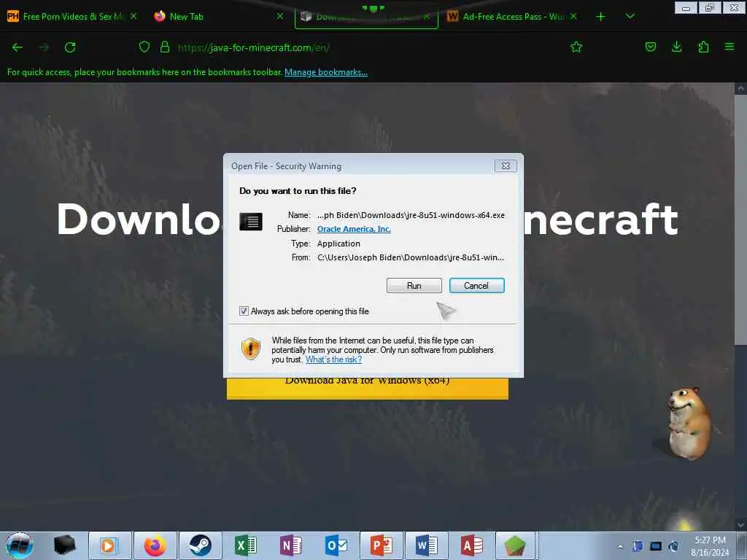Switch to the New Tab browser tab
The image size is (747, 560).
point(217,17)
